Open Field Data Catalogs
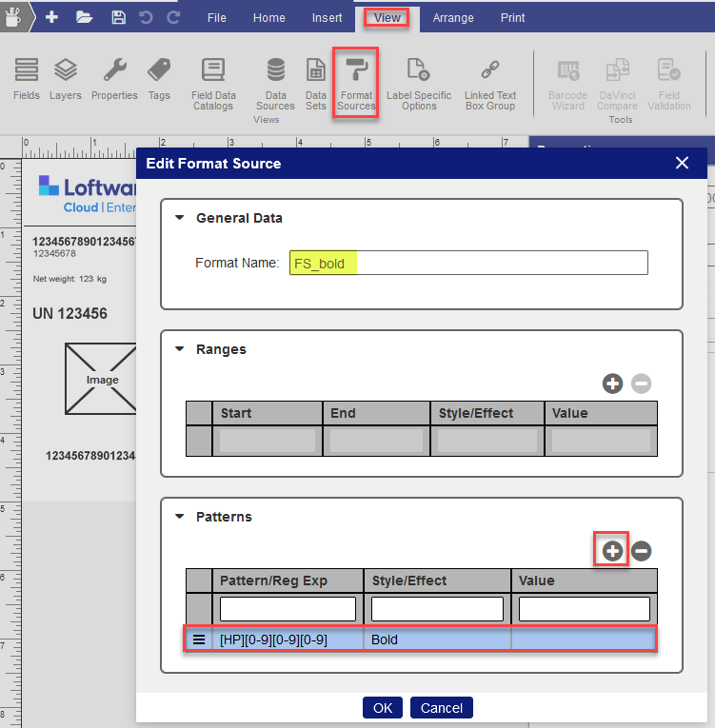The image size is (715, 728). [213, 71]
